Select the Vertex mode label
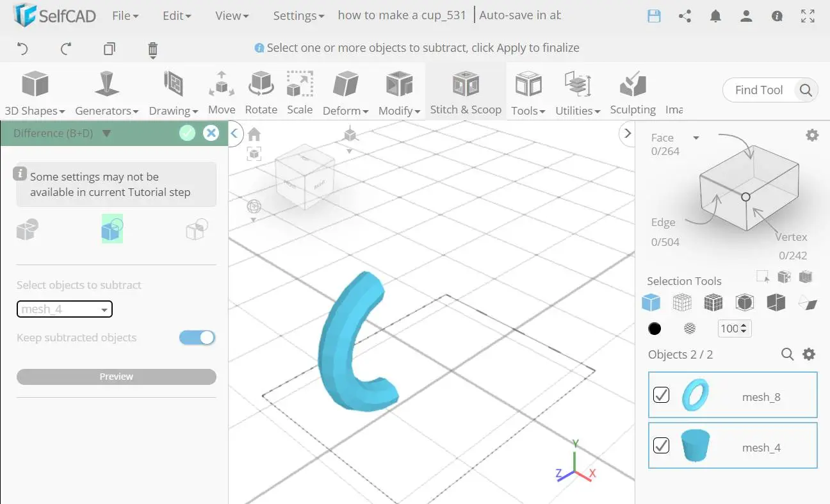The image size is (830, 504). [791, 237]
